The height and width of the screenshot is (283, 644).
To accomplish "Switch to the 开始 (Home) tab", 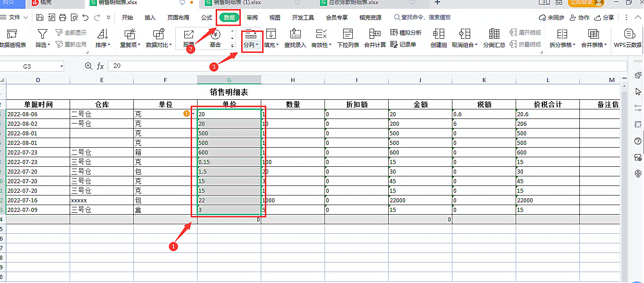I will pos(127,18).
